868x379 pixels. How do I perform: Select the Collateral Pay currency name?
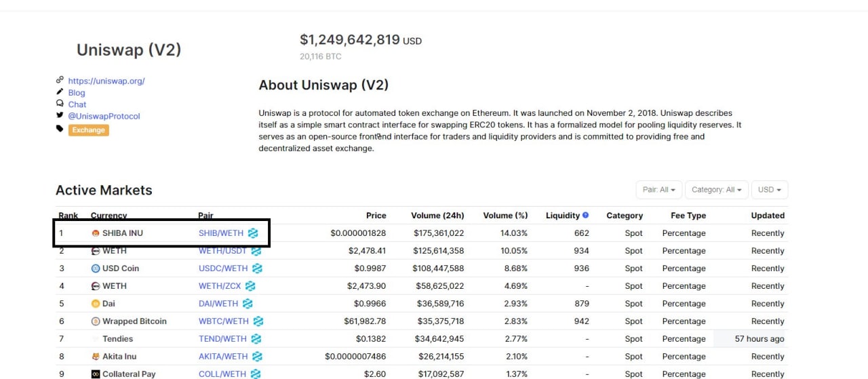point(130,374)
